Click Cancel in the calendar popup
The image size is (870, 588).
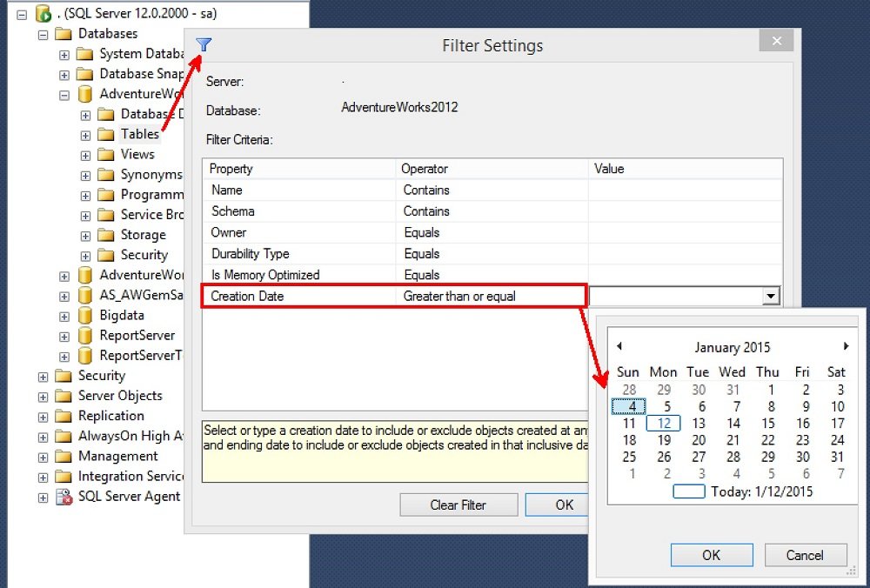pyautogui.click(x=805, y=555)
